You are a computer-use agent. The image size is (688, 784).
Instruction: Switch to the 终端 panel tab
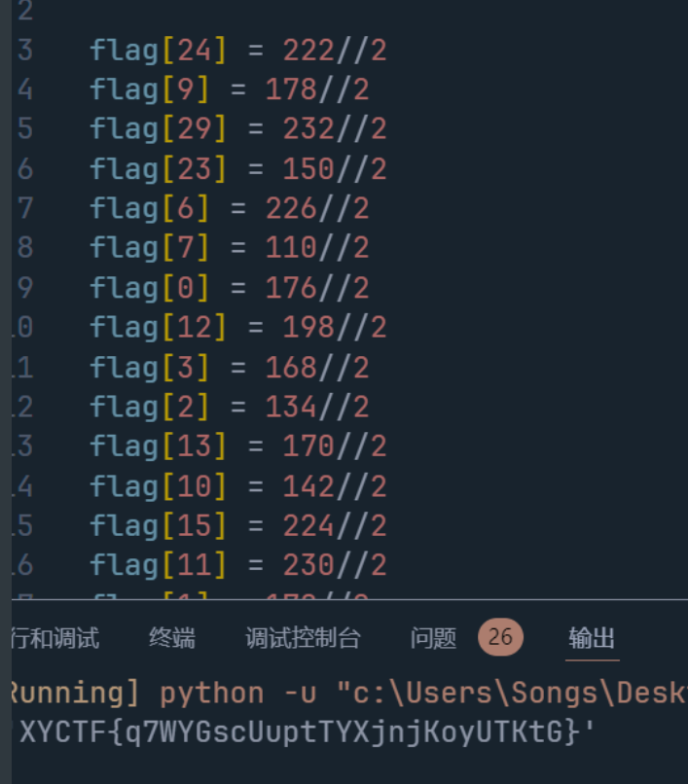(172, 638)
